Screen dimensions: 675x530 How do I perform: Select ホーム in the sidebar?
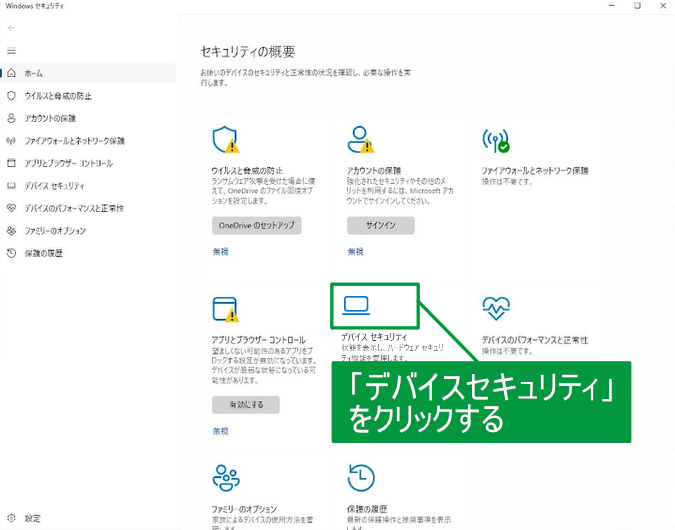tap(33, 73)
